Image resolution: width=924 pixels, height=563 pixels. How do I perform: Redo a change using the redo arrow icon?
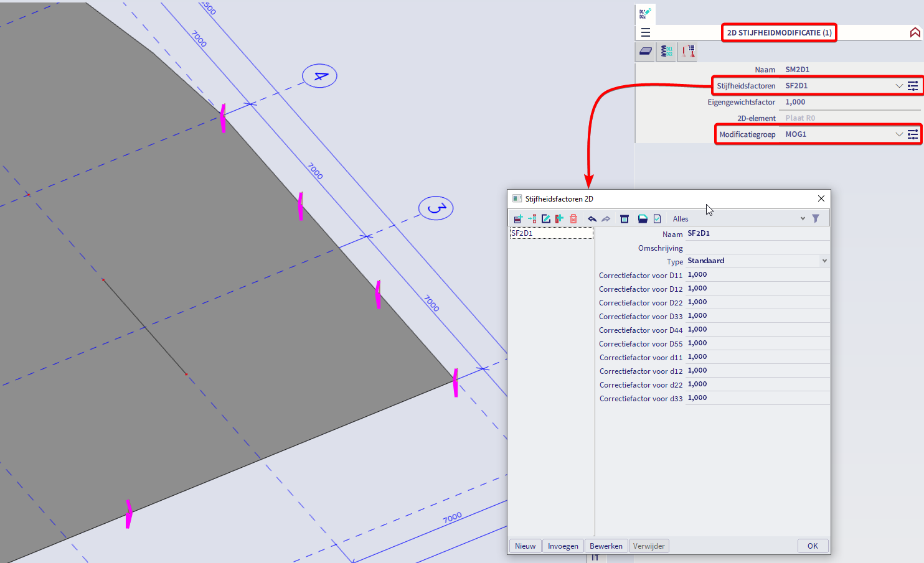point(606,218)
